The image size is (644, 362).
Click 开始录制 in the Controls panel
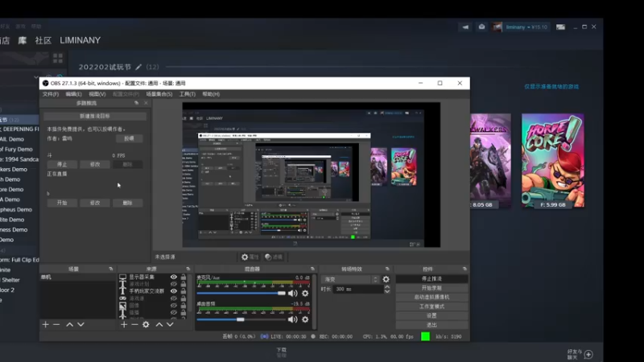point(431,288)
